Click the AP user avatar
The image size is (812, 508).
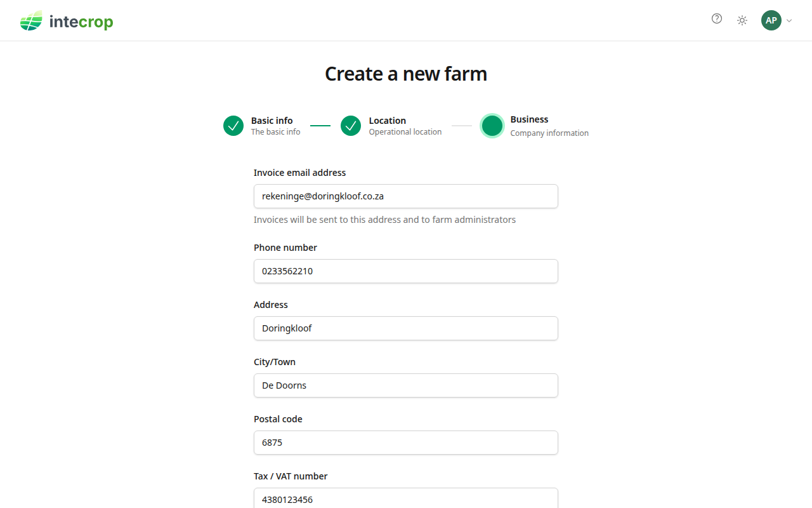pos(771,20)
